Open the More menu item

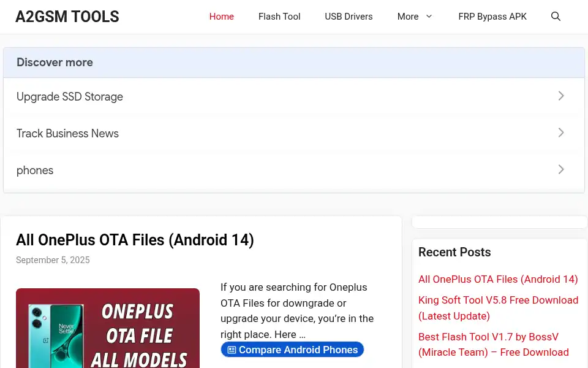[x=408, y=17]
